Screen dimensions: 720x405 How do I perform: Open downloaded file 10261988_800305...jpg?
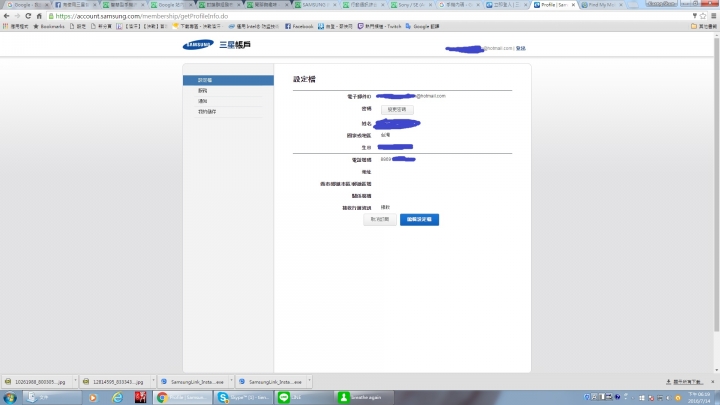point(37,382)
